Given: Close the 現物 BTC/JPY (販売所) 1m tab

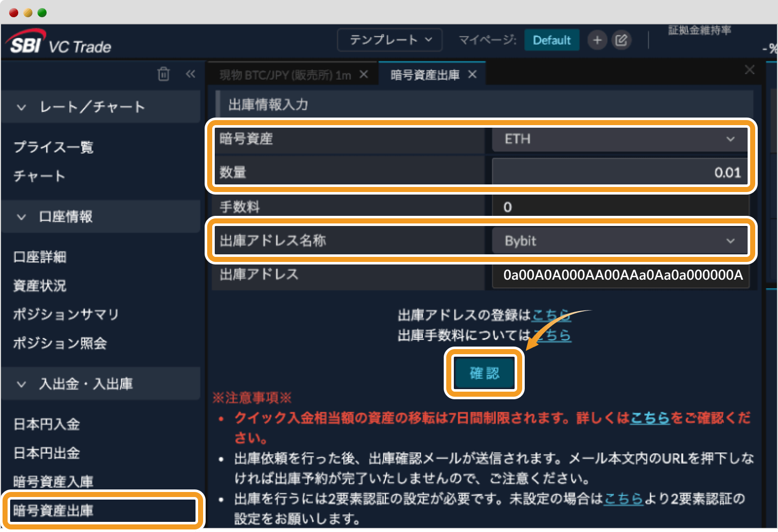Looking at the screenshot, I should (364, 74).
